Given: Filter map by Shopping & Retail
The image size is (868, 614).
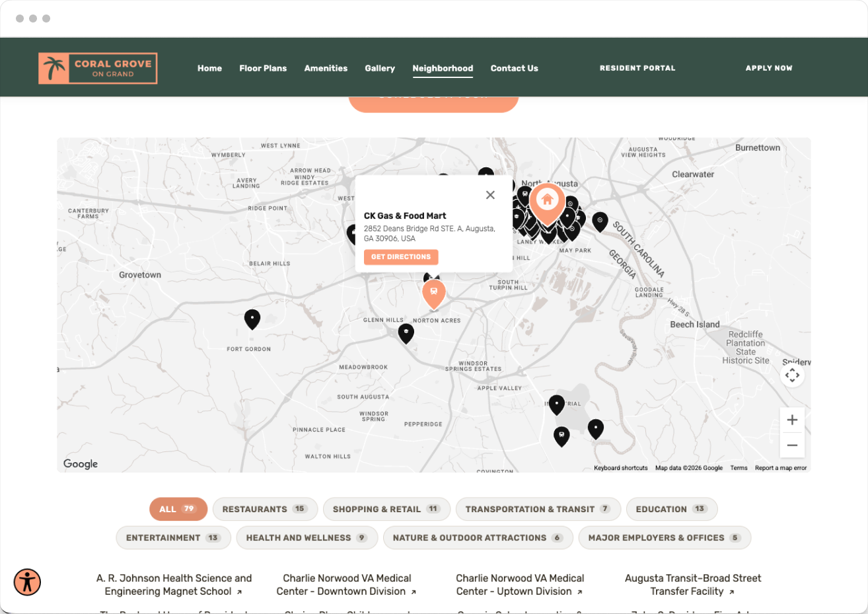Looking at the screenshot, I should click(386, 509).
